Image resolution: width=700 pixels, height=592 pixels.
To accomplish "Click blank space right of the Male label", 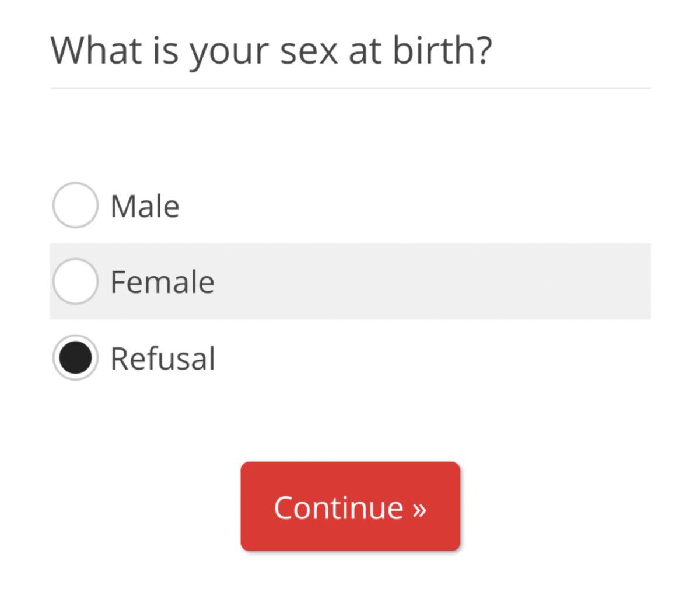I will [x=408, y=206].
